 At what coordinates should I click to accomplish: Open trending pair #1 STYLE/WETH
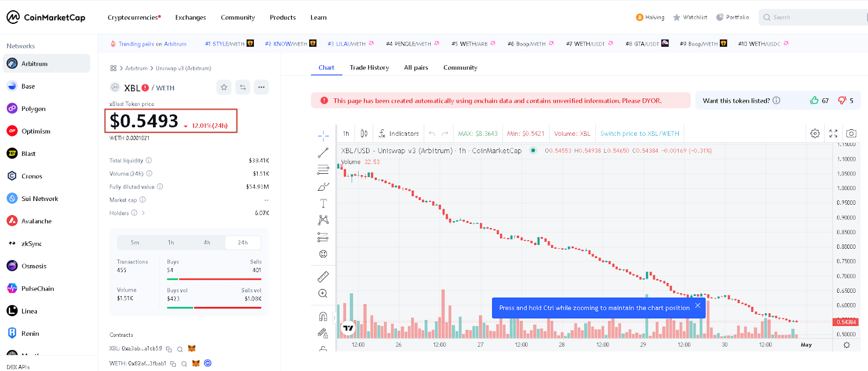pyautogui.click(x=229, y=43)
